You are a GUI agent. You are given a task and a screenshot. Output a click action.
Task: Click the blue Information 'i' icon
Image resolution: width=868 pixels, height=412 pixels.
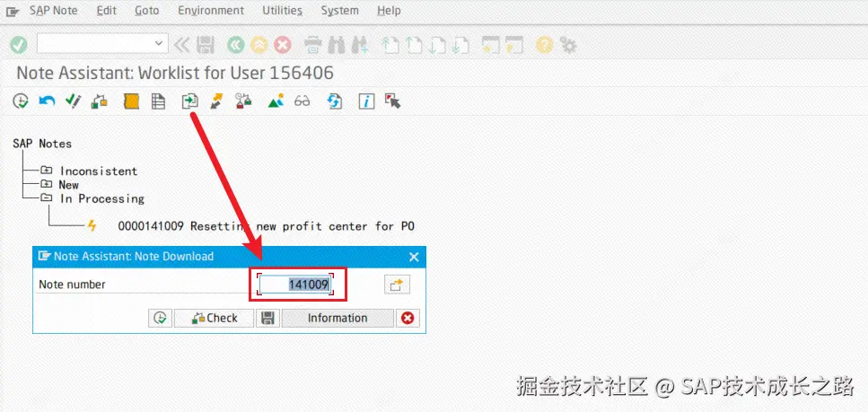(x=366, y=101)
